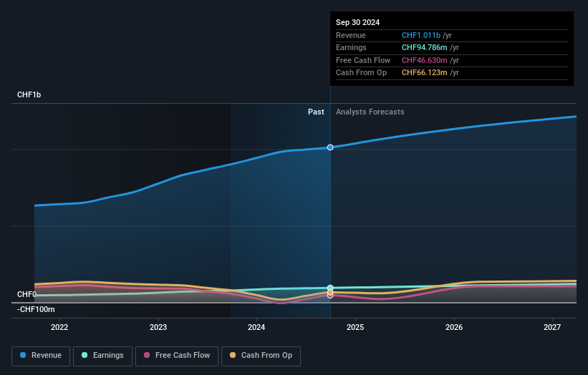
Task: Click the Revenue row label in tooltip
Action: [351, 35]
